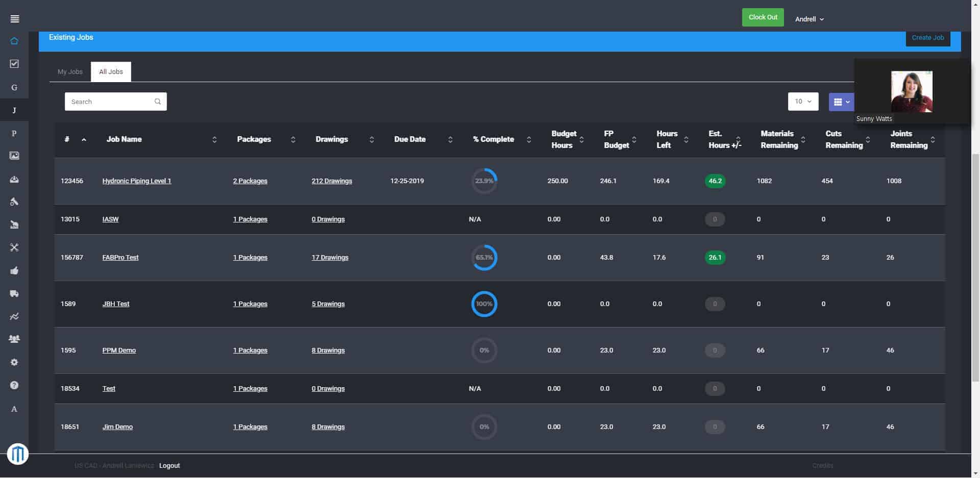Click the Create Job button

pos(928,38)
